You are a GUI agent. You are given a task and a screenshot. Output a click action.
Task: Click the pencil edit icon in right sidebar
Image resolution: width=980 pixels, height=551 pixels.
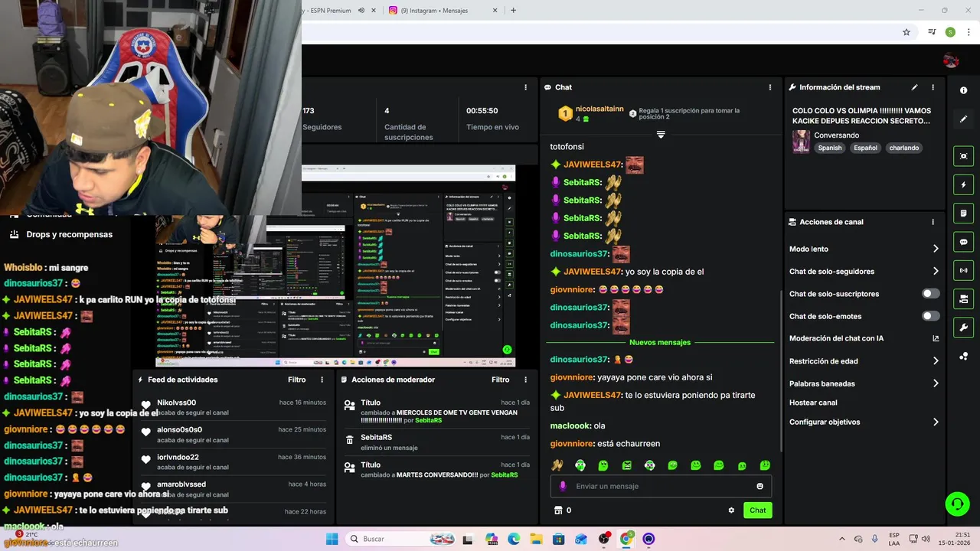click(x=963, y=119)
